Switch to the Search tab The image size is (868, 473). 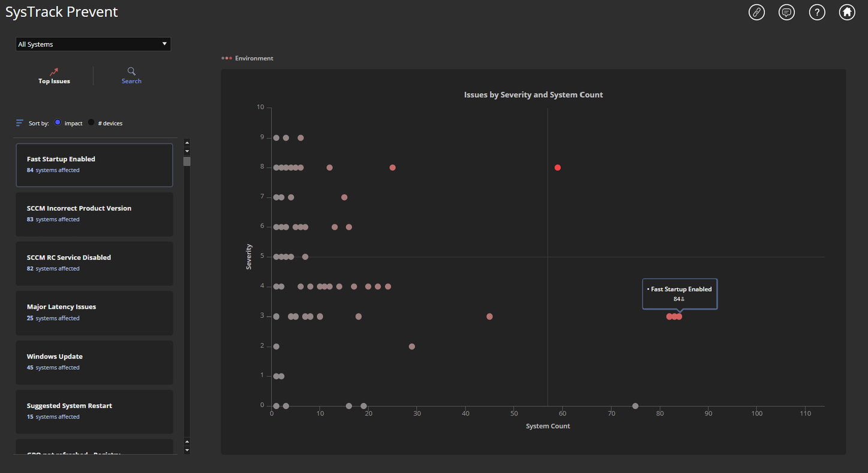click(131, 76)
